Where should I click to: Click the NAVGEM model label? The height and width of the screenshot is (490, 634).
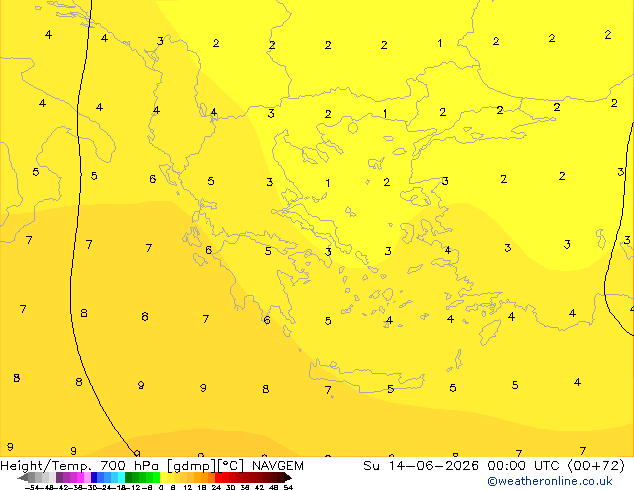[278, 466]
